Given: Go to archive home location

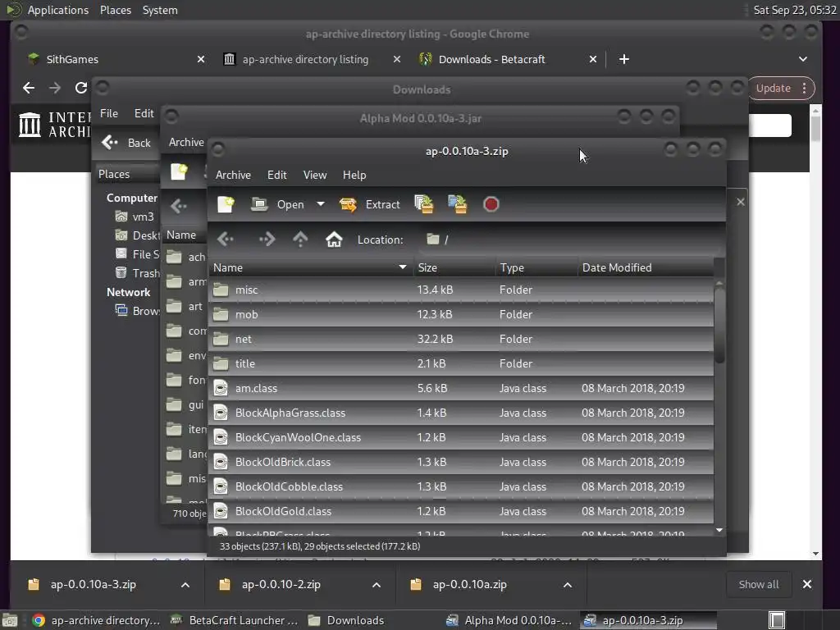Looking at the screenshot, I should tap(334, 239).
